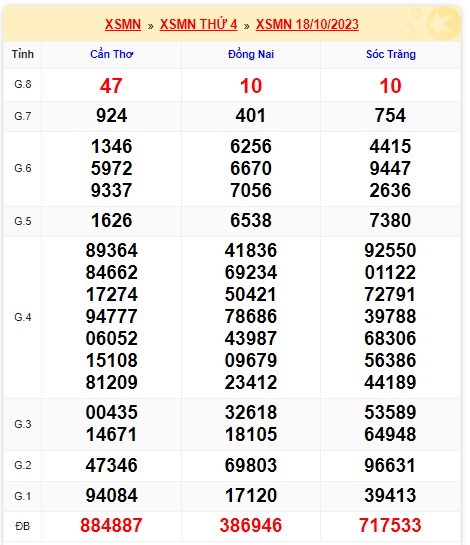Click the Đồng Nai province header
The width and height of the screenshot is (470, 545).
[251, 54]
